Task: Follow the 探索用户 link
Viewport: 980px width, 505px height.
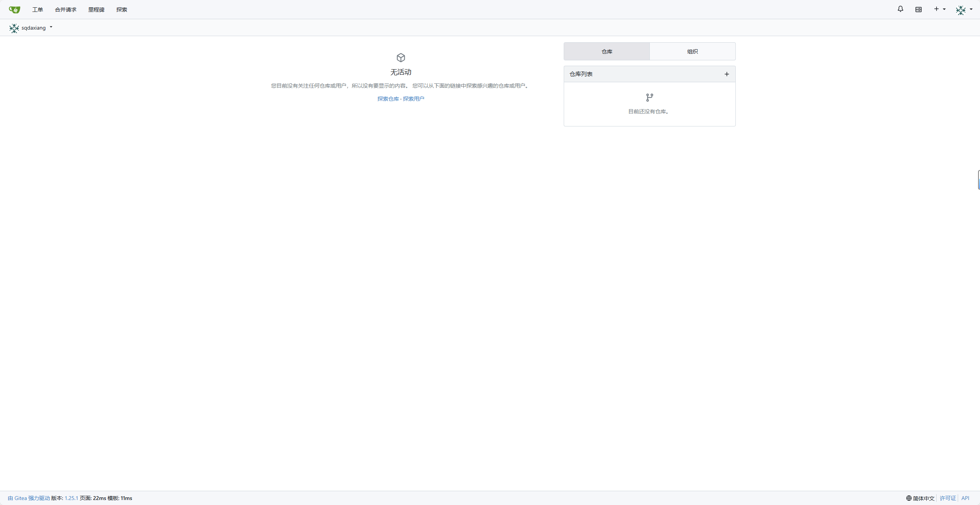Action: tap(413, 99)
